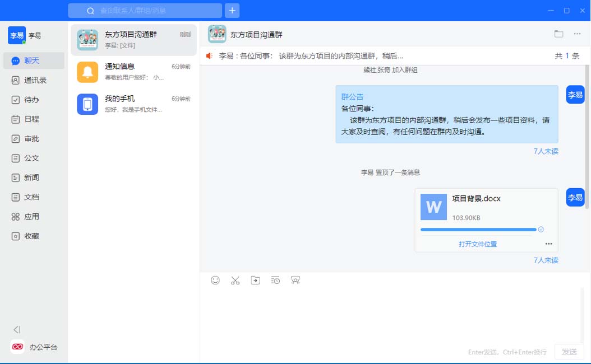Open chat history clock icon
Image resolution: width=591 pixels, height=364 pixels.
(x=275, y=281)
